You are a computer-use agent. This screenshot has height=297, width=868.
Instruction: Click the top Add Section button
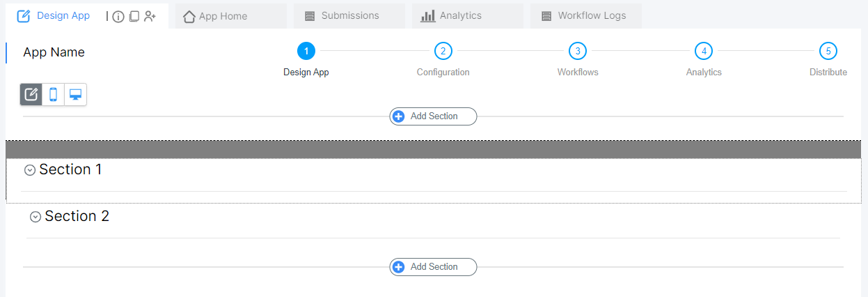point(433,116)
